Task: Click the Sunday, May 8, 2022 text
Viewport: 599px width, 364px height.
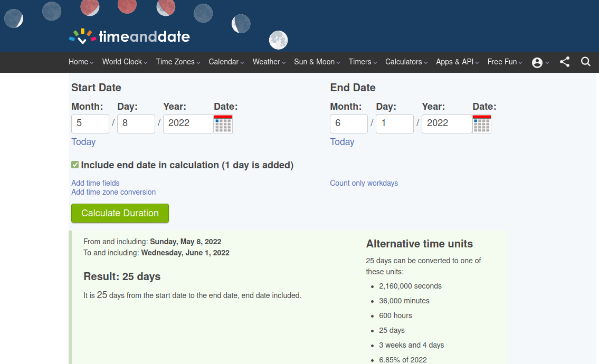Action: click(186, 242)
